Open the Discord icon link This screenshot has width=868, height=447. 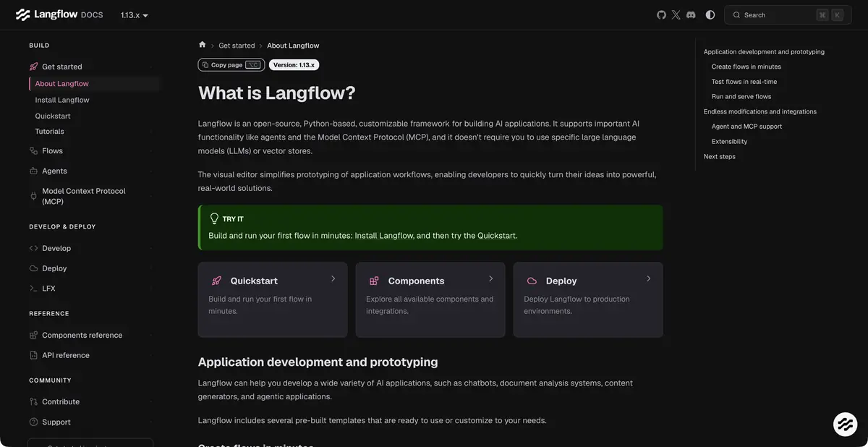click(x=691, y=14)
